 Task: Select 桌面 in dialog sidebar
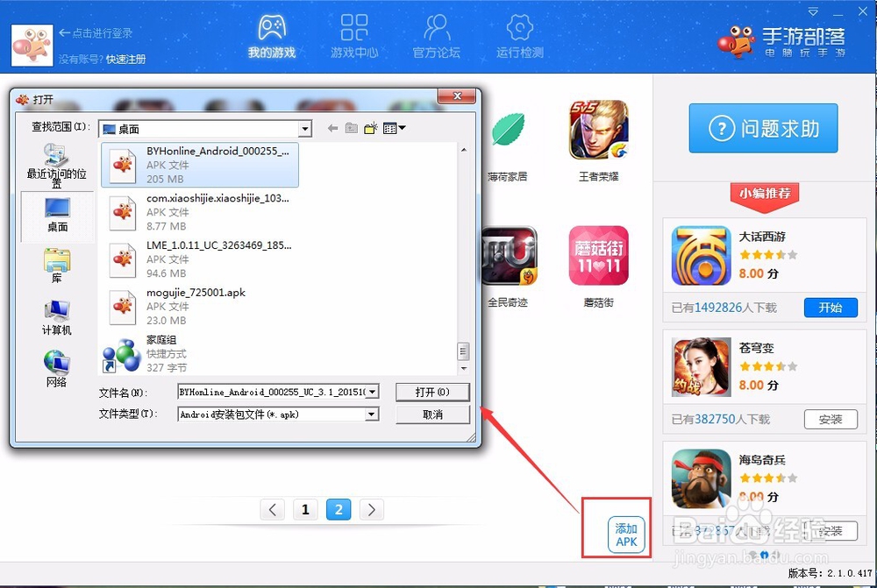click(57, 216)
